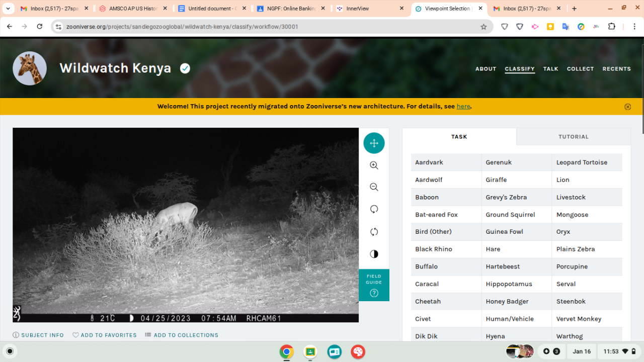Screen dimensions: 644x362
Task: Select the Task tab
Action: click(459, 137)
